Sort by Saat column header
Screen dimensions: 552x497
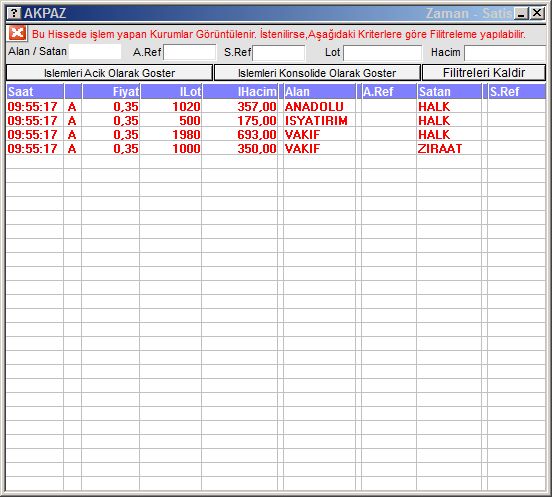(35, 92)
